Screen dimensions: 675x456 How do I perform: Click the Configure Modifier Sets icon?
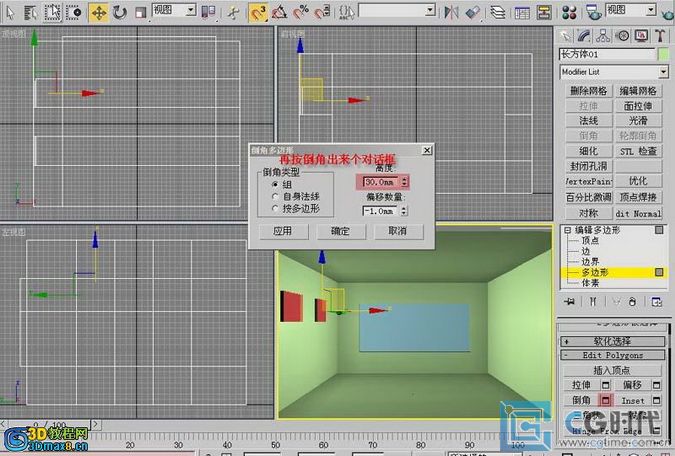[656, 302]
